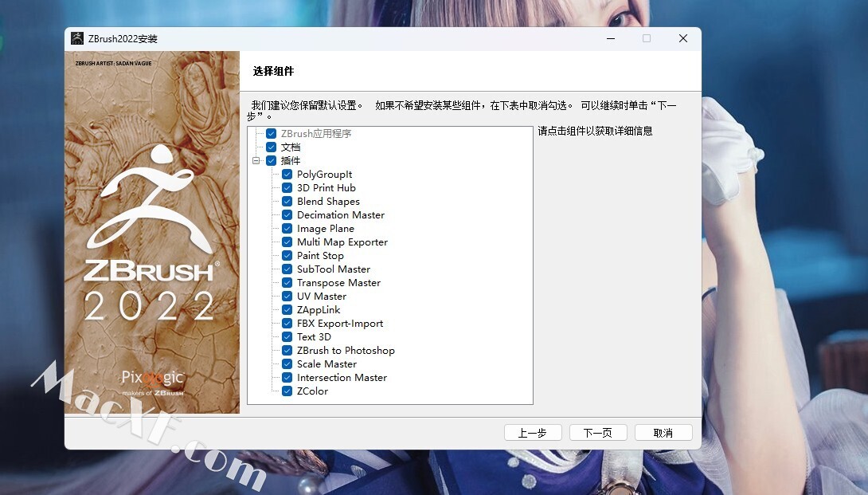Select the ZBrush to Photoshop label
The image size is (868, 495).
pos(346,350)
